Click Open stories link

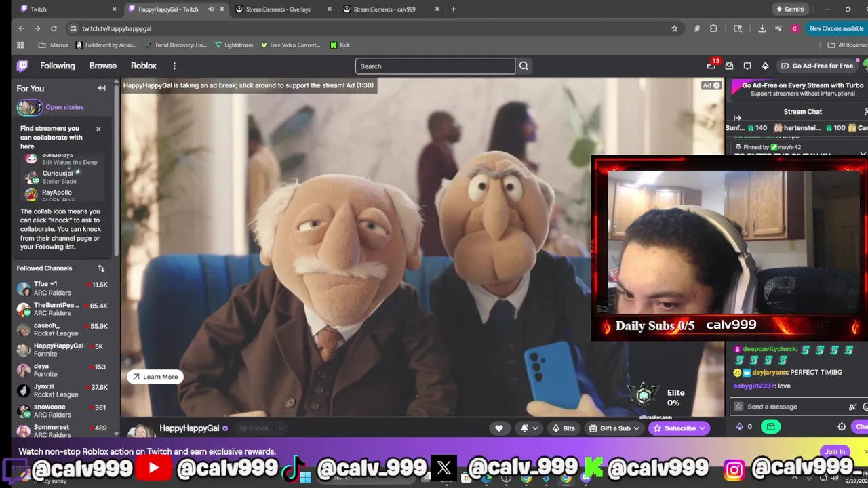(64, 107)
